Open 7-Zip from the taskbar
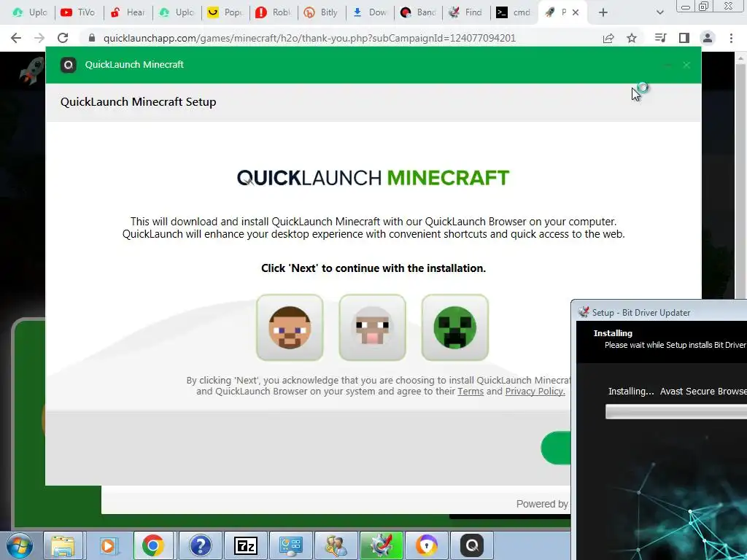Viewport: 747px width, 560px height. tap(246, 545)
